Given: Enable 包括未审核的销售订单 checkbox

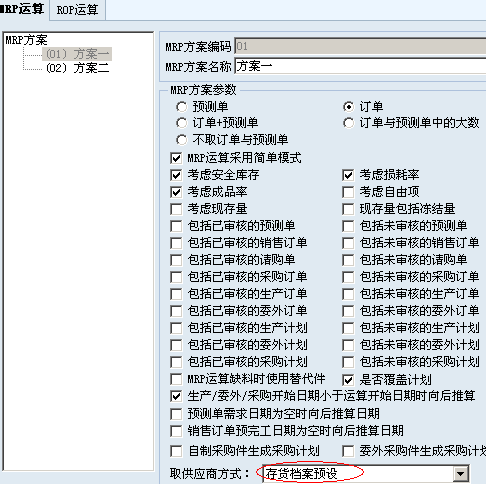Looking at the screenshot, I should point(348,243).
